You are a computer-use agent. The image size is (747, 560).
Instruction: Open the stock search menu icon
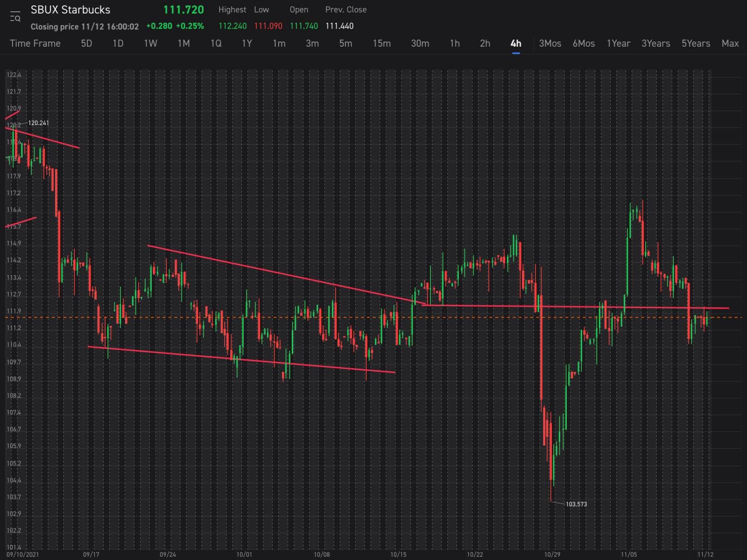15,16
